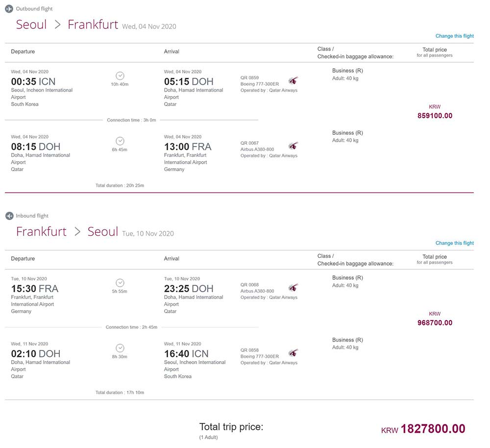The image size is (490, 448).
Task: Click the Qatar Airways logo for QR 0859
Action: coord(293,81)
